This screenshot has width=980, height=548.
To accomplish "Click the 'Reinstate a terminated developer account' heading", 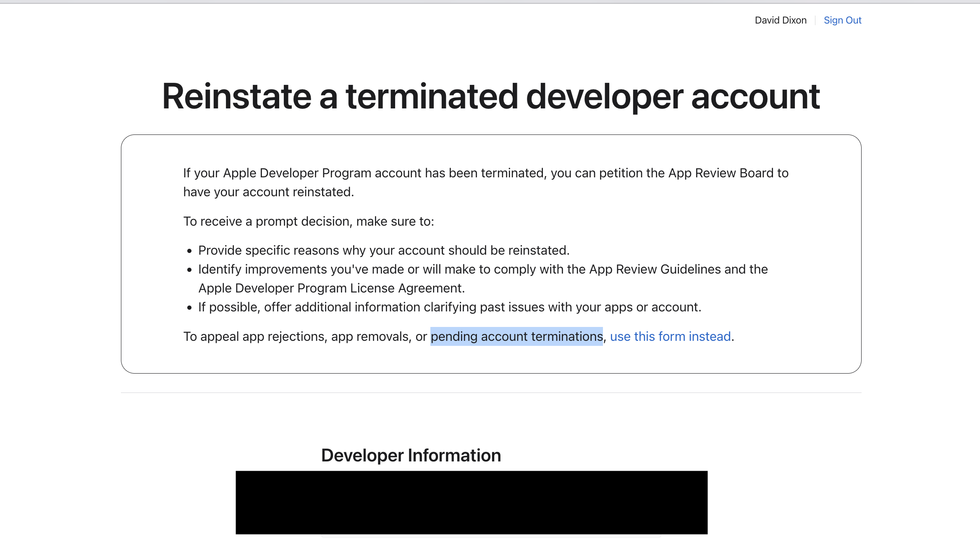I will pyautogui.click(x=490, y=97).
